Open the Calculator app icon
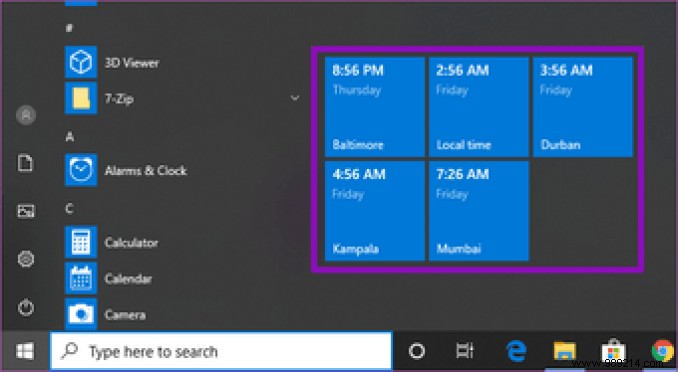The width and height of the screenshot is (678, 372). coord(81,242)
